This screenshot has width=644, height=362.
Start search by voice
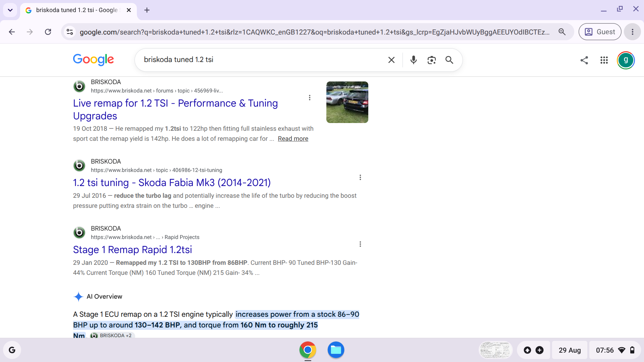pos(414,60)
